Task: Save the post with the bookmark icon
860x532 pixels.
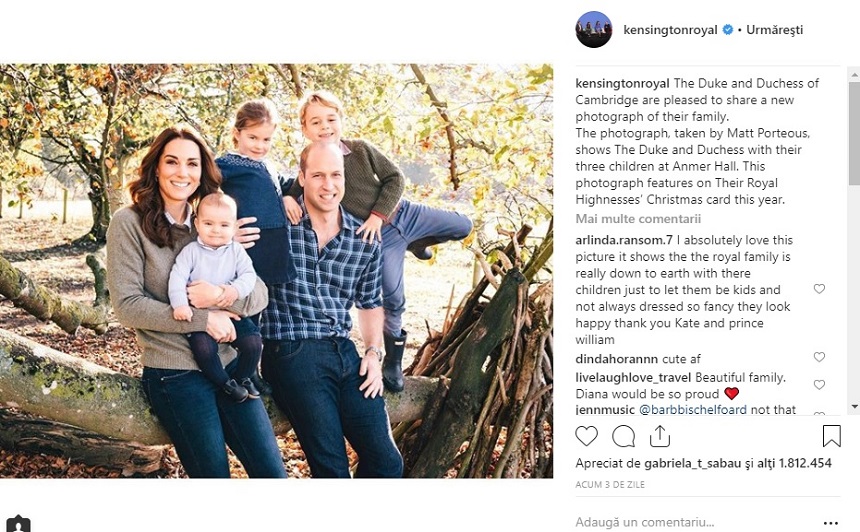Action: [831, 436]
